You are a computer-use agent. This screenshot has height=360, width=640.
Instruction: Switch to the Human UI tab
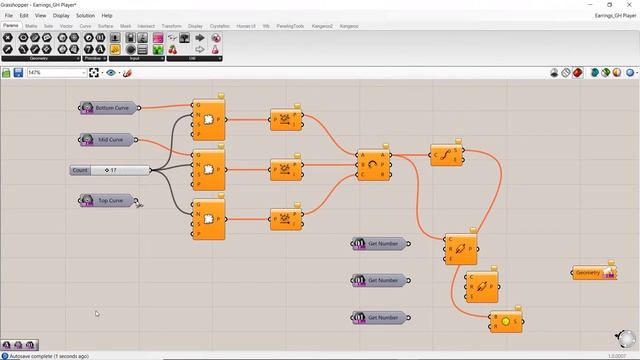tap(246, 26)
